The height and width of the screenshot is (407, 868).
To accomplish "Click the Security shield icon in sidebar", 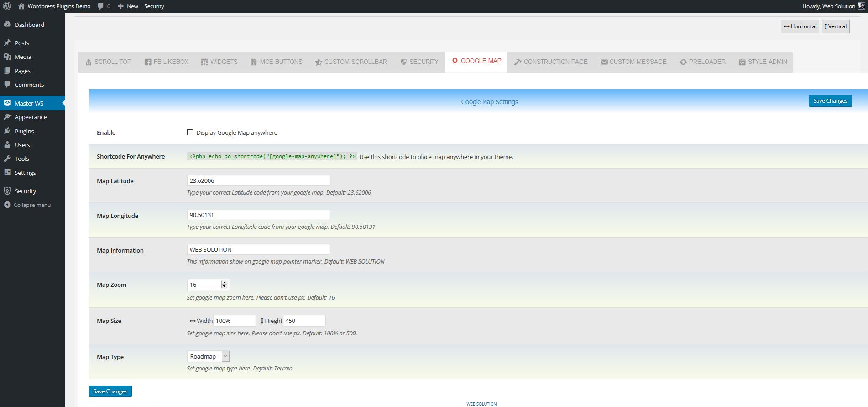I will (7, 191).
